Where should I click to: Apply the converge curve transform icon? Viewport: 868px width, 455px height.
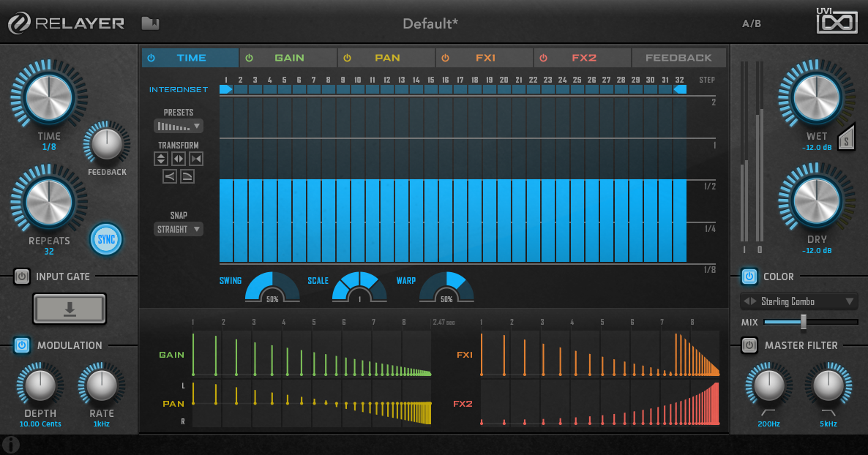tap(169, 176)
